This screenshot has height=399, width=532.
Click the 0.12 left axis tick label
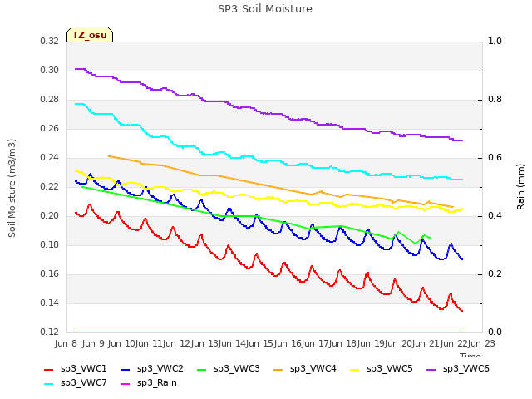[50, 332]
